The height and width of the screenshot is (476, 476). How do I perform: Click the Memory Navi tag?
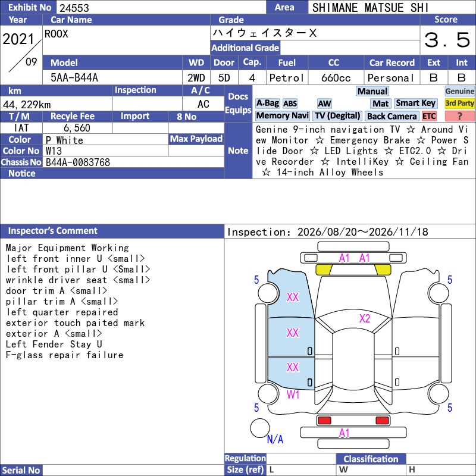click(x=282, y=115)
